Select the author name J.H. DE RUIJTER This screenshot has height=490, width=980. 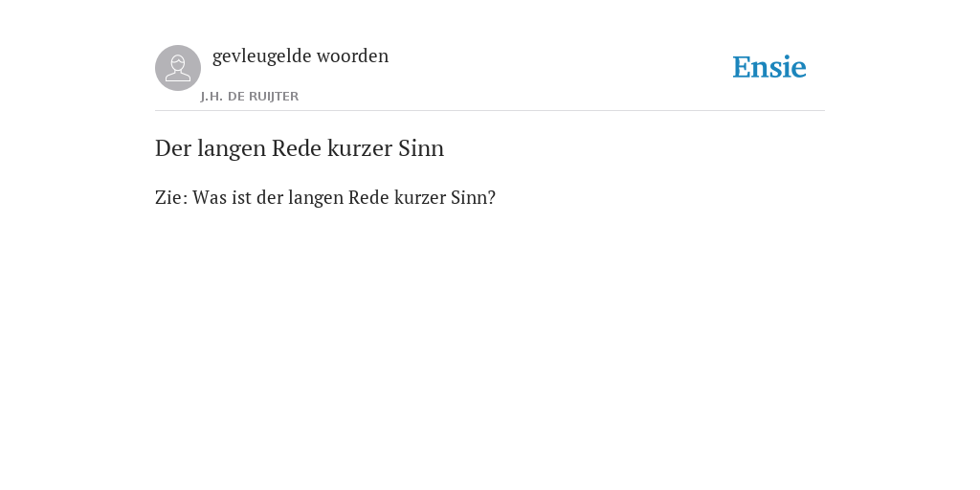coord(250,97)
